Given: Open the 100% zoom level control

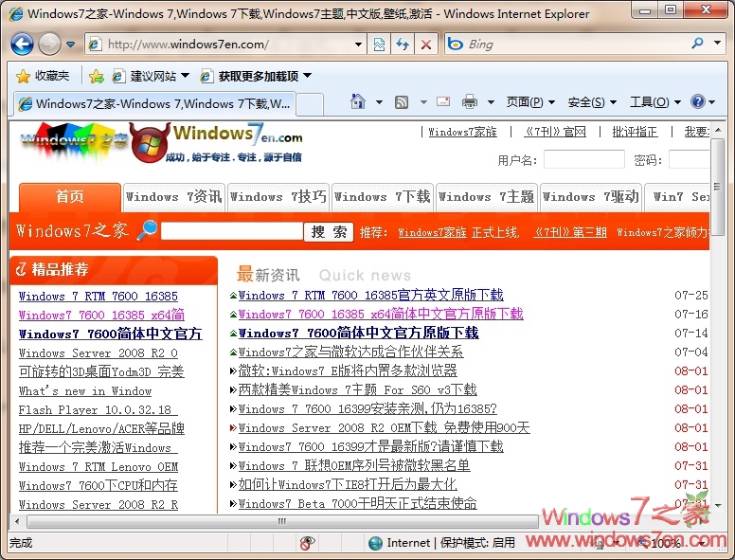Looking at the screenshot, I should (672, 543).
